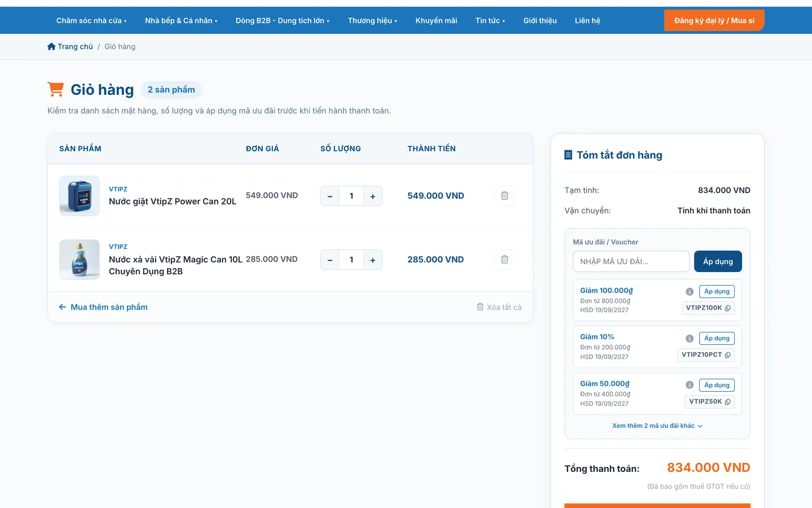Click the Tạm tính 834.000 VND amount
812x508 pixels.
[724, 190]
